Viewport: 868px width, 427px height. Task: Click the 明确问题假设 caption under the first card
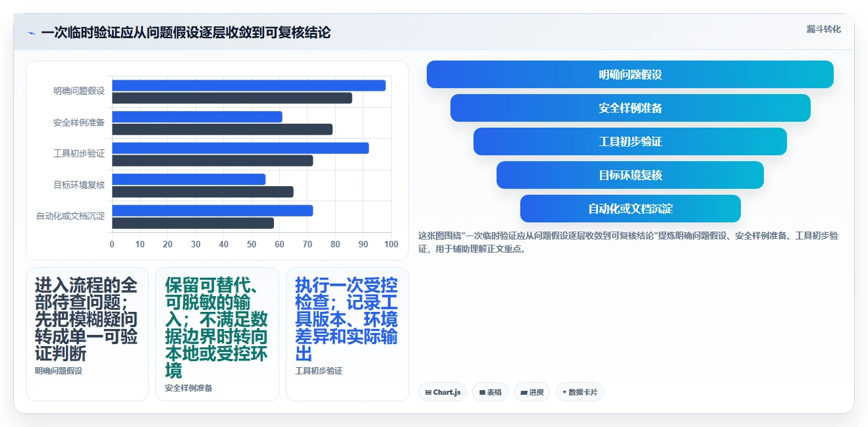(59, 371)
